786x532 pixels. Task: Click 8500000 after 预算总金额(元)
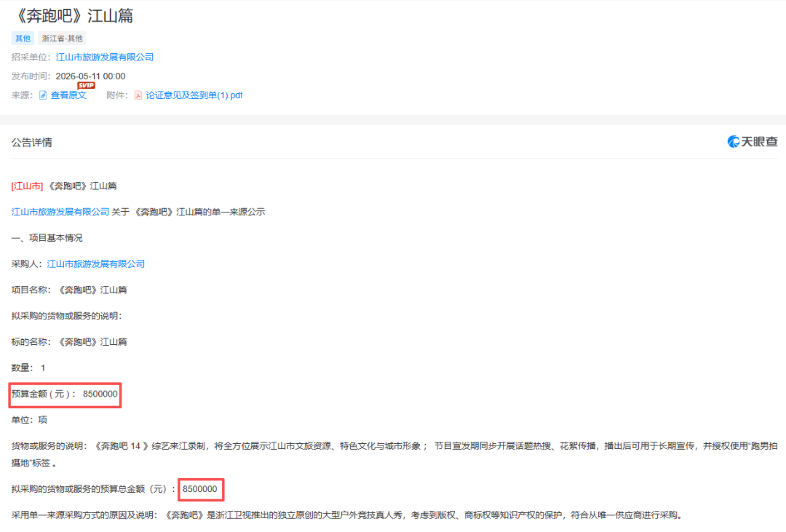click(200, 489)
